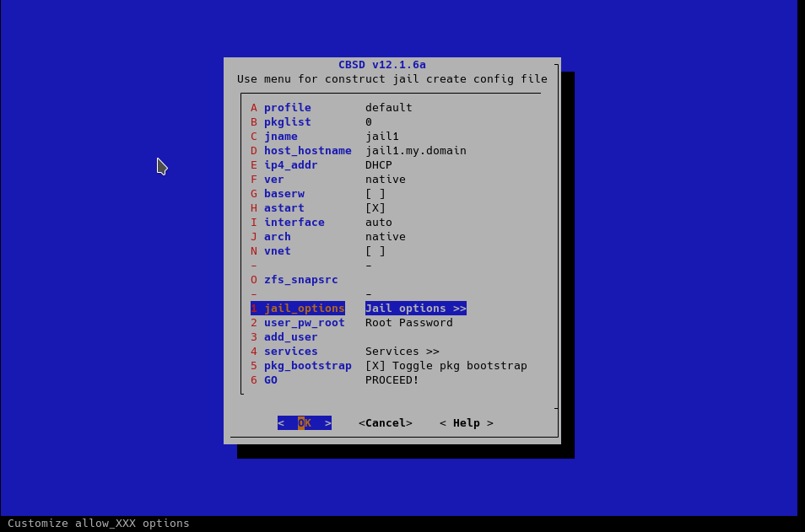This screenshot has height=532, width=805.
Task: Click the 'jail1.my.domain' hostname value
Action: coord(416,151)
